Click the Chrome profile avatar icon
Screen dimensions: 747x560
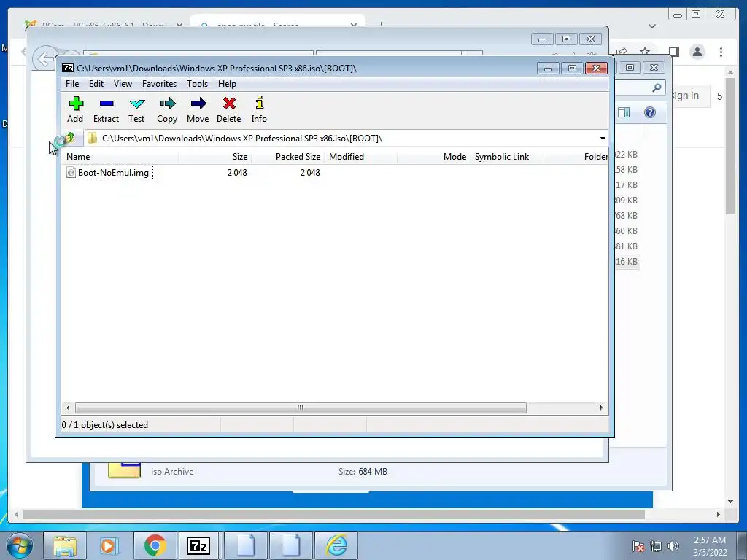(697, 52)
